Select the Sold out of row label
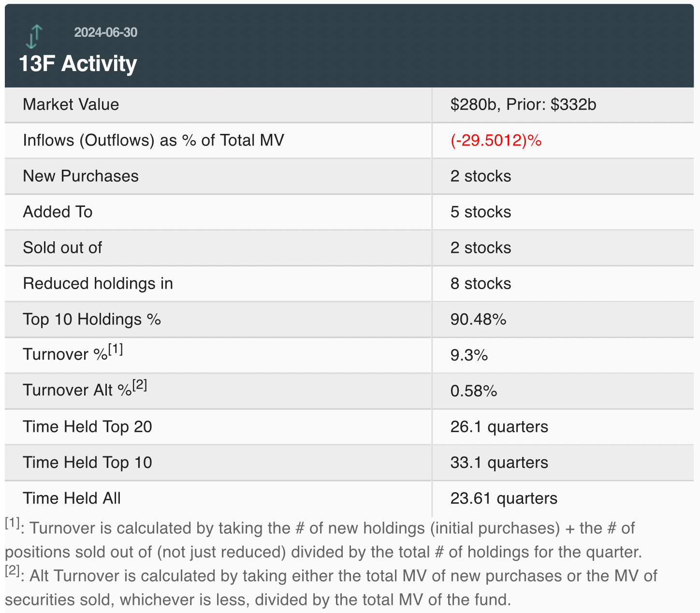This screenshot has height=613, width=700. click(x=62, y=248)
